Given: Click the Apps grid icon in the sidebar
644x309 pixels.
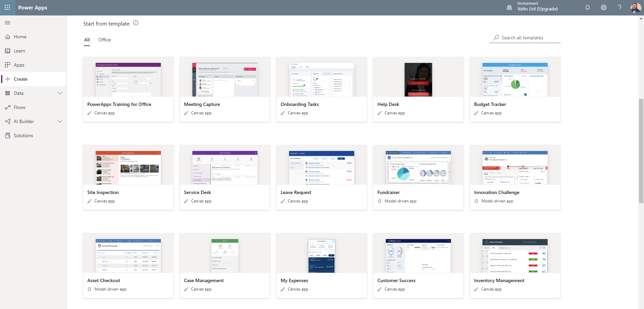Looking at the screenshot, I should [x=8, y=65].
